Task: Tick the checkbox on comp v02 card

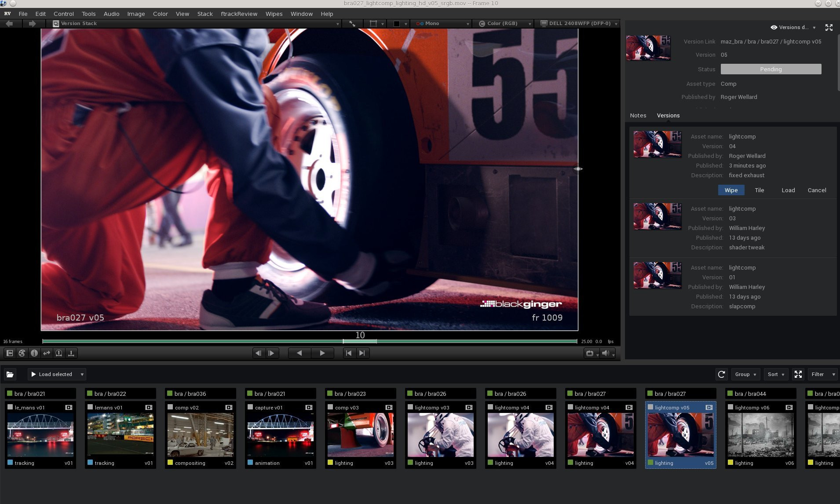Action: (170, 407)
